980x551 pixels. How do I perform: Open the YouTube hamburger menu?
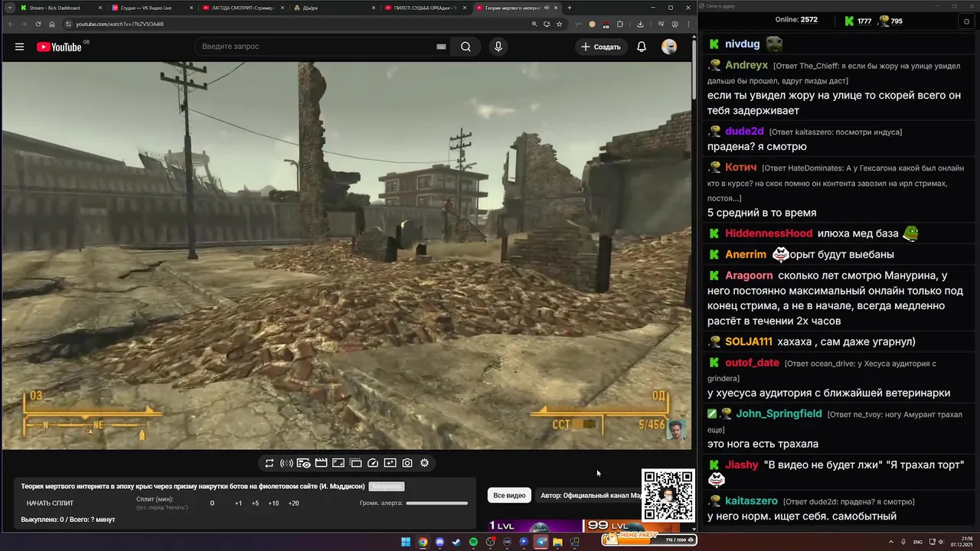[19, 47]
